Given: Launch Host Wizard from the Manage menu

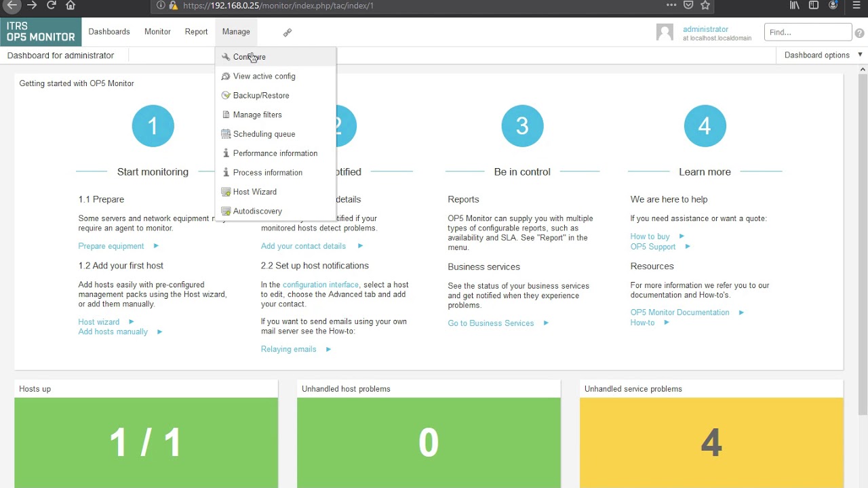Looking at the screenshot, I should click(275, 192).
